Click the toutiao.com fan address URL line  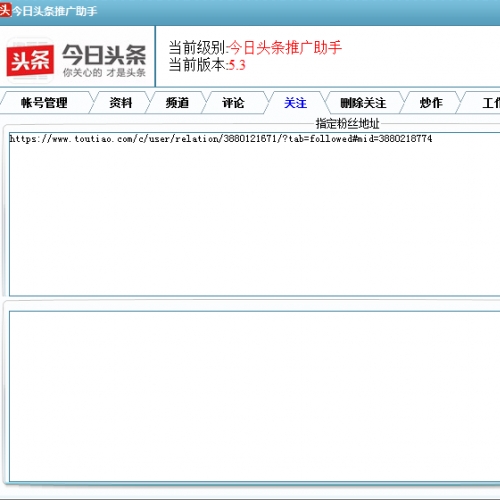pyautogui.click(x=221, y=139)
